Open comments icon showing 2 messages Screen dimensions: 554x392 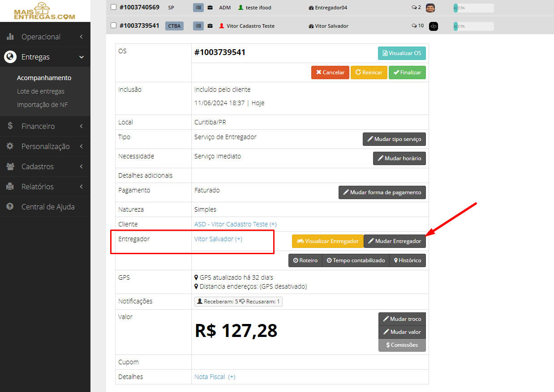[416, 8]
